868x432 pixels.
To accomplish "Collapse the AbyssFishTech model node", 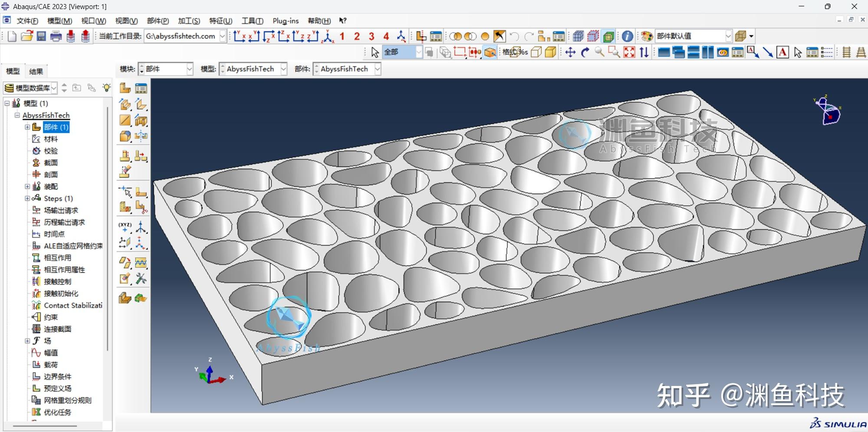I will [x=17, y=115].
